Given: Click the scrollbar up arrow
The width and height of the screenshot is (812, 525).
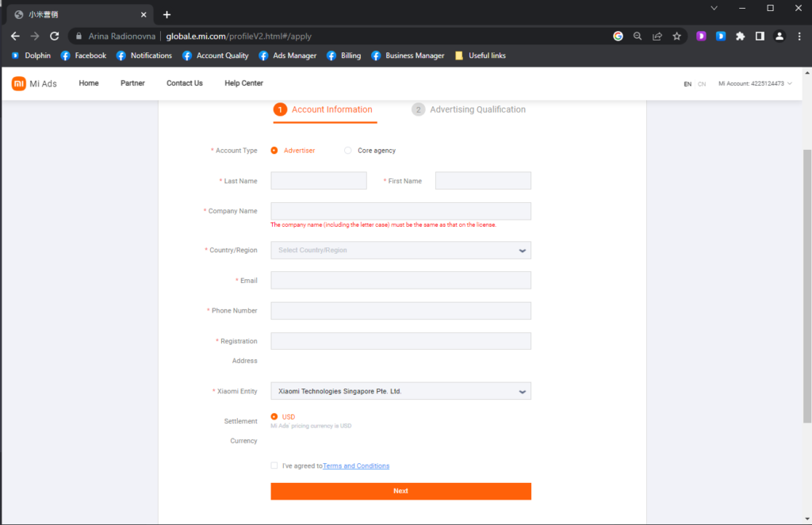Looking at the screenshot, I should tap(806, 73).
